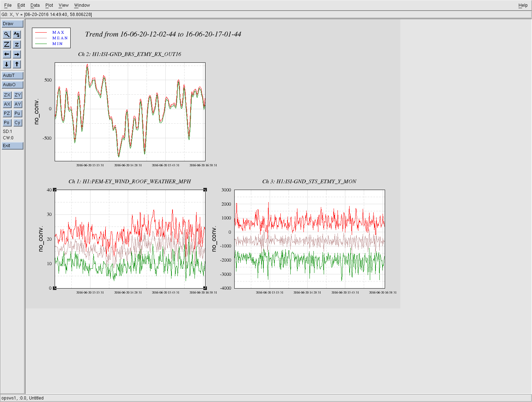Click the 'Ch 2: H1:ISI-GND_BRS_ETMY_RX_OUT16' subtitle

130,54
